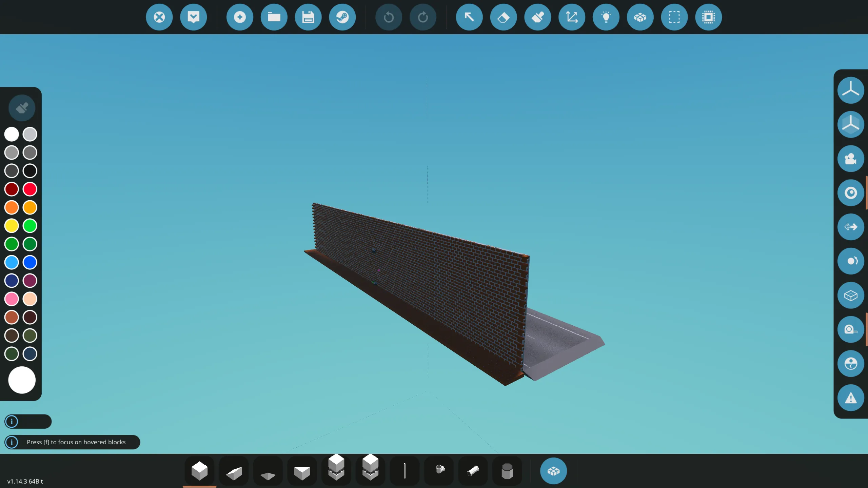Click the close X button in the top toolbar
This screenshot has height=488, width=868.
coord(159,17)
